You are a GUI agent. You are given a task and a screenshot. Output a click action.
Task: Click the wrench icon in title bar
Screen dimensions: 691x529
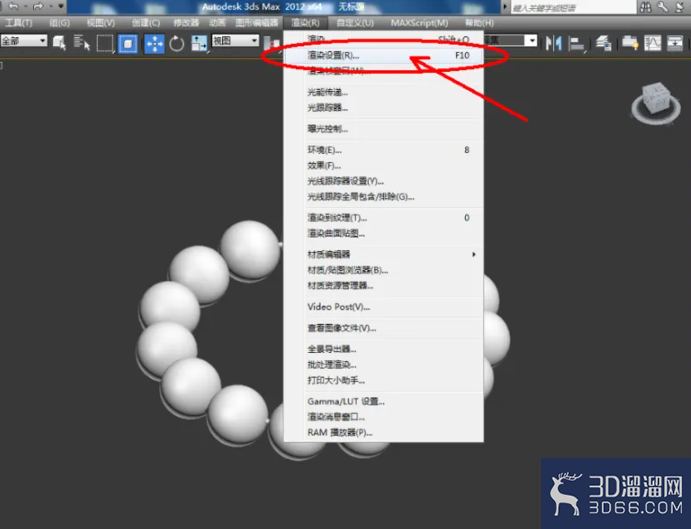[x=663, y=7]
